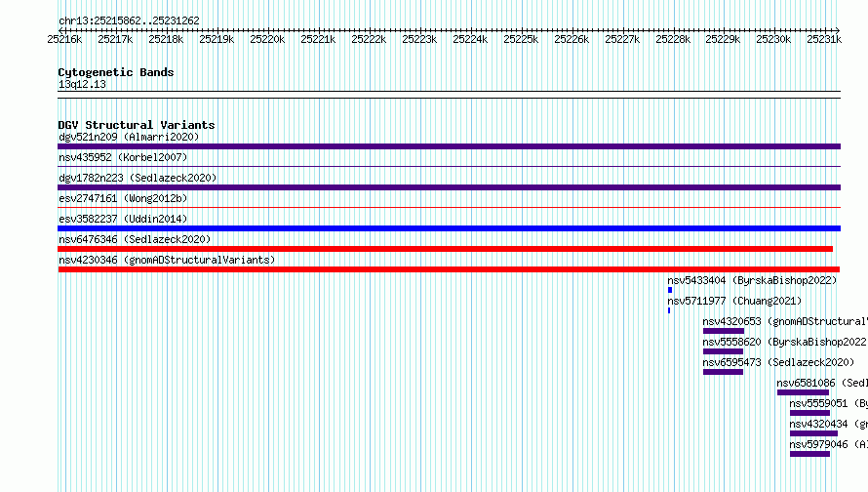This screenshot has height=492, width=868.
Task: Open the nsv5559051 variant label
Action: pyautogui.click(x=829, y=403)
